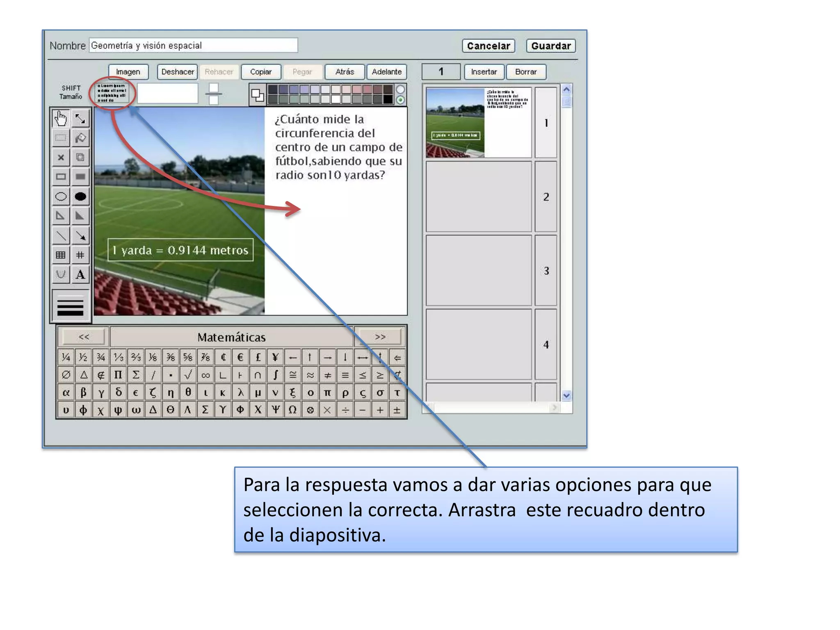Select the dotted rectangle selection tool
Screen dimensions: 840x630
(61, 138)
